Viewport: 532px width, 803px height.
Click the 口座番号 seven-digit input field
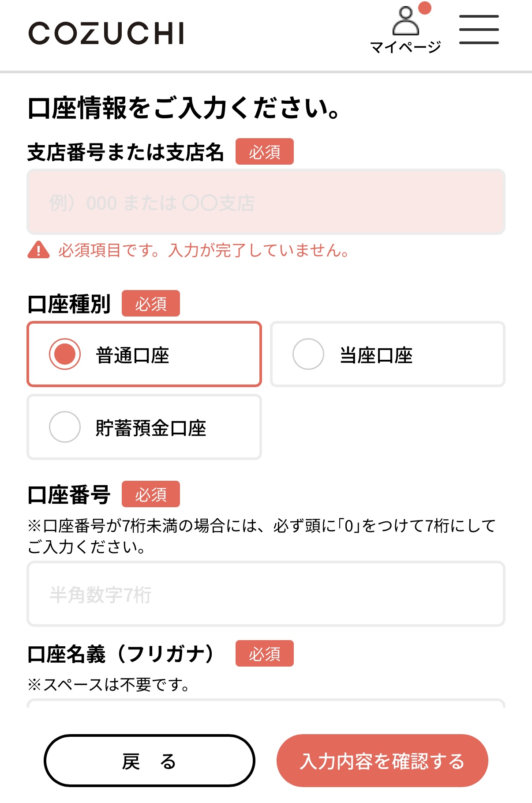point(266,594)
